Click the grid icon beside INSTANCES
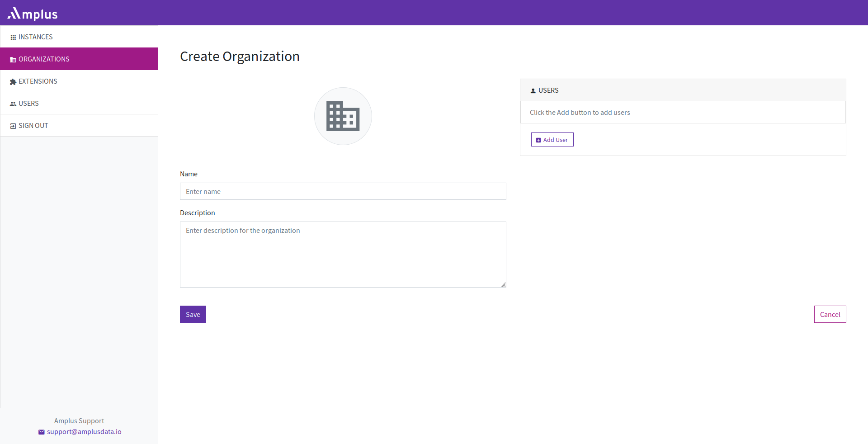This screenshot has height=444, width=868. coord(13,38)
